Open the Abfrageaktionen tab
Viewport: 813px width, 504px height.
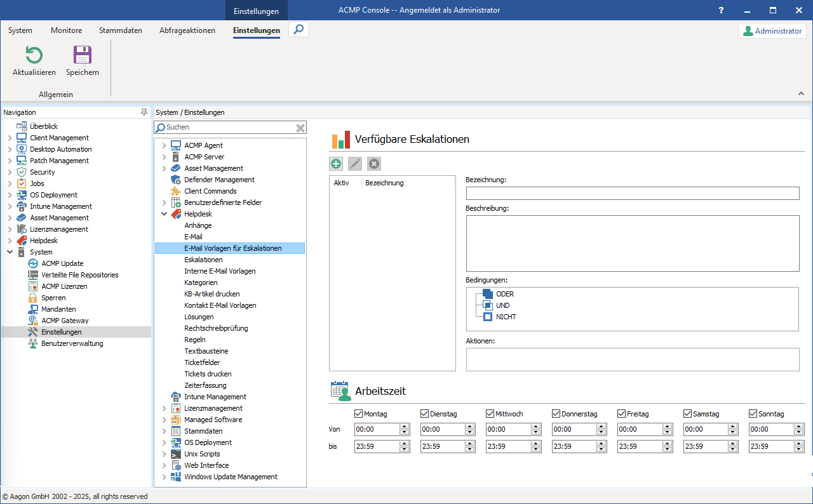[187, 30]
